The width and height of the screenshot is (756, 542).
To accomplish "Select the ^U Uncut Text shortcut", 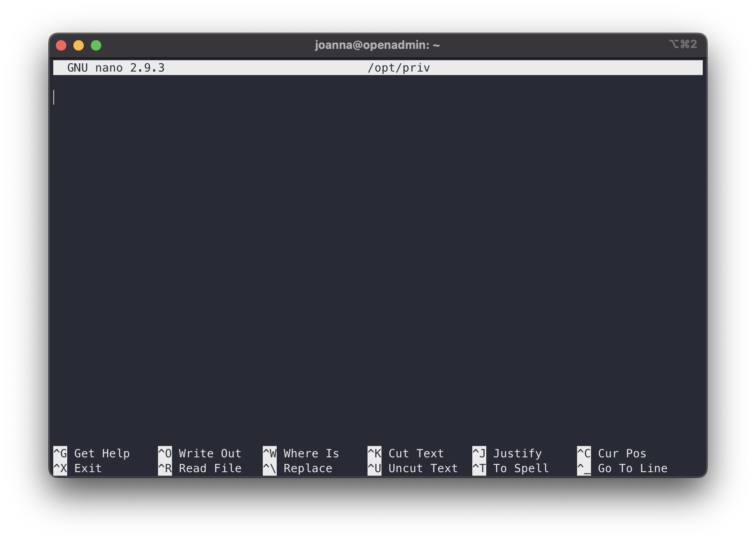I will [413, 468].
